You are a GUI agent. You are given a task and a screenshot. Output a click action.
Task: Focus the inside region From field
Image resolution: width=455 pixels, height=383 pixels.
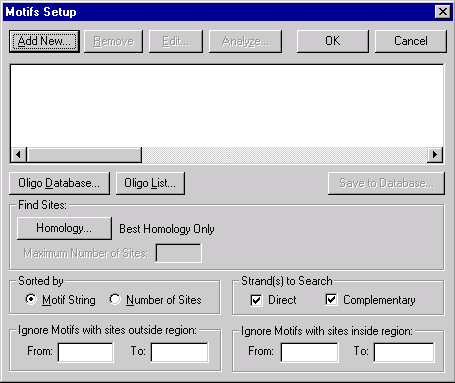tap(309, 352)
